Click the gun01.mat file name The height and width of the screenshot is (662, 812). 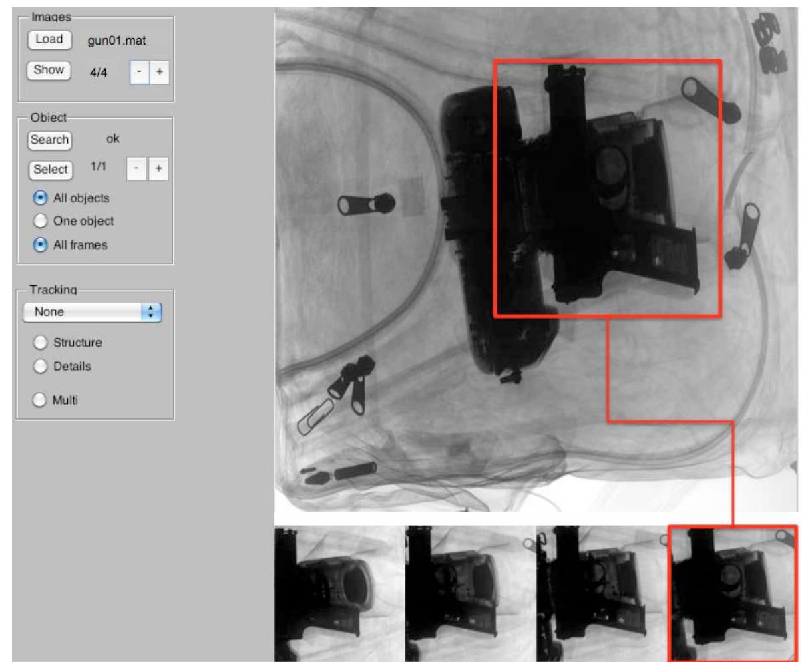click(x=117, y=41)
